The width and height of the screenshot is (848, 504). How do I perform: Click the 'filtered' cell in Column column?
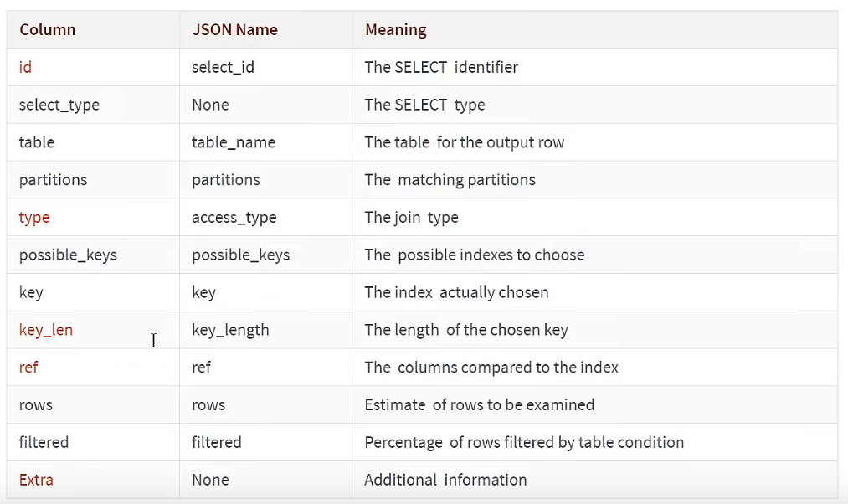click(x=44, y=442)
